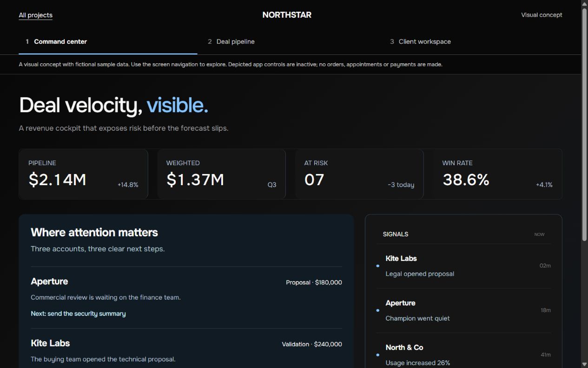This screenshot has height=368, width=588.
Task: Click the +4.1% win rate change
Action: point(544,185)
